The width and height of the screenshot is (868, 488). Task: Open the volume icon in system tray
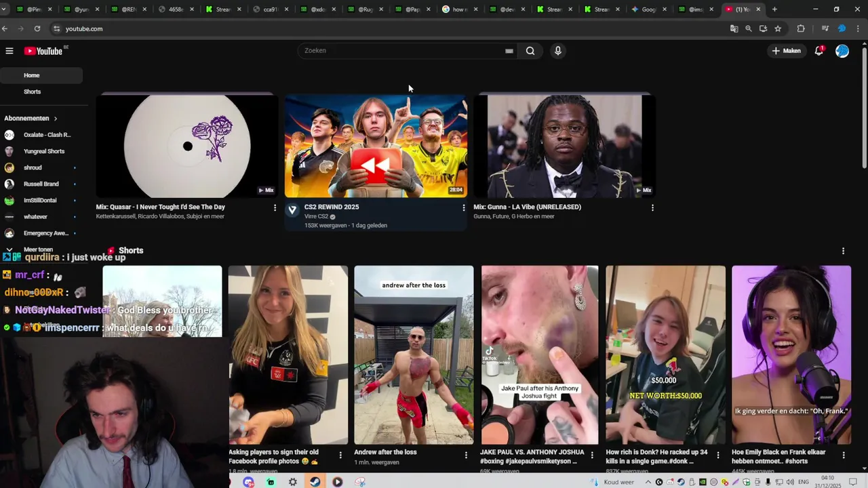[x=789, y=482]
